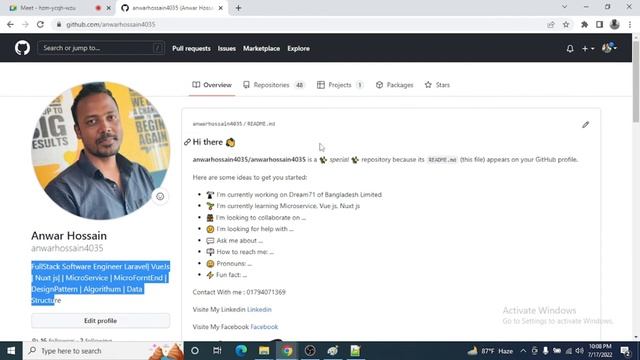Show hidden tray icons chevron

coord(523,351)
